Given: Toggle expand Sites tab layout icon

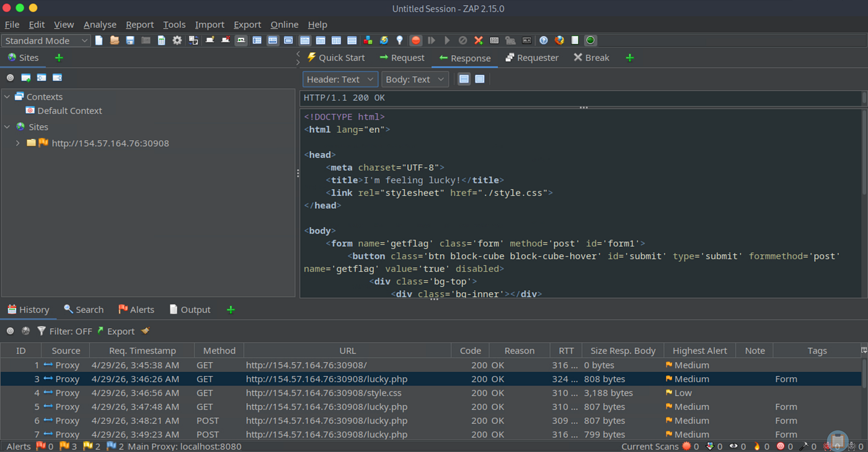Looking at the screenshot, I should tap(257, 40).
